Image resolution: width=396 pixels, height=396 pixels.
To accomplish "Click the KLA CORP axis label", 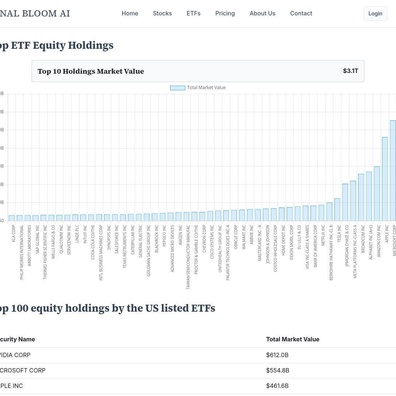I will (14, 233).
